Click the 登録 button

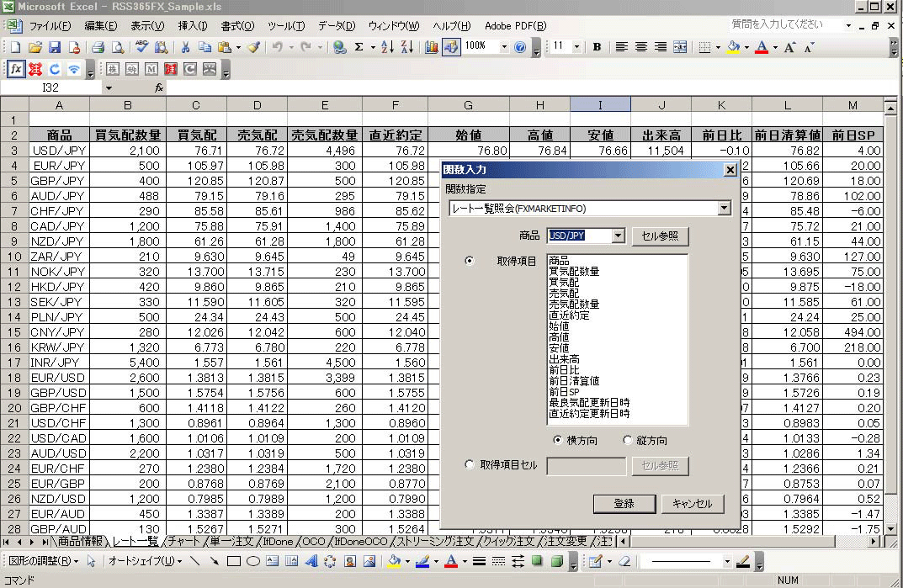[624, 503]
